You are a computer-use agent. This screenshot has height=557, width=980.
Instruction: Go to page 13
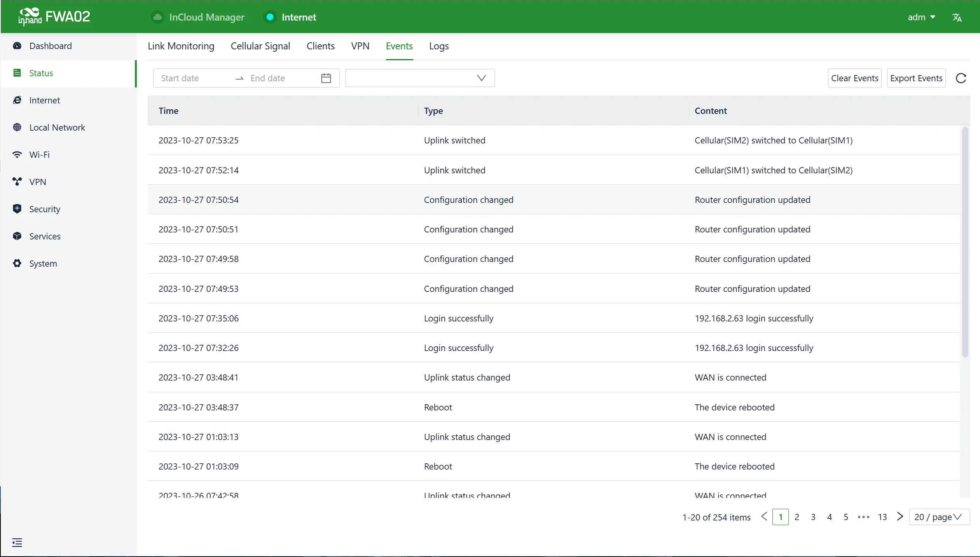[x=882, y=517]
